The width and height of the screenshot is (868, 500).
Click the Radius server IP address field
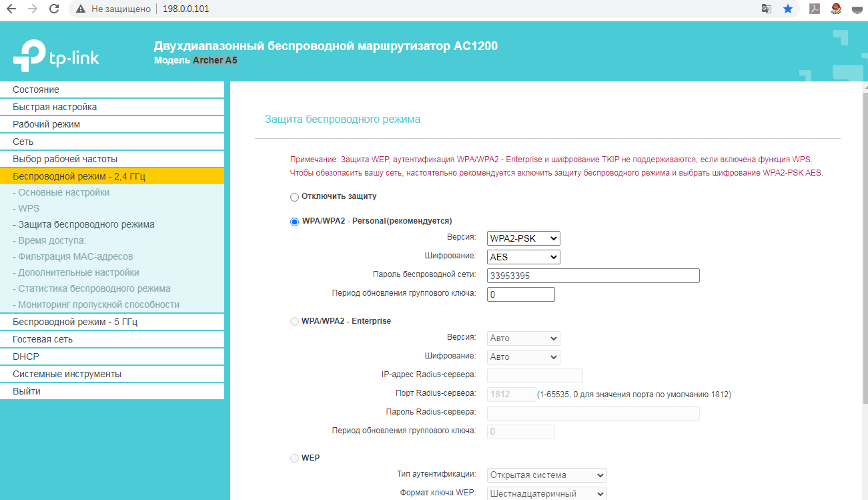click(535, 376)
